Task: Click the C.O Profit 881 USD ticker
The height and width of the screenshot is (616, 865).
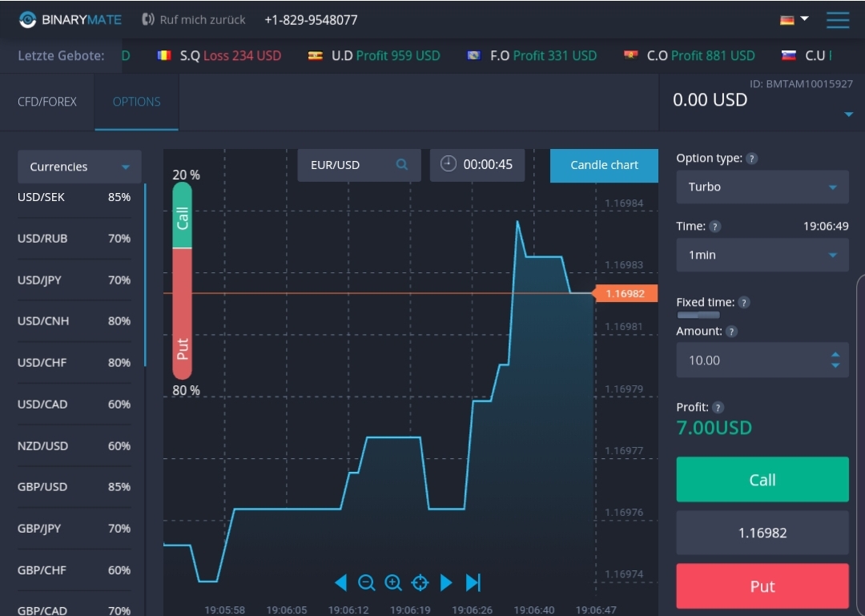Action: click(x=690, y=56)
